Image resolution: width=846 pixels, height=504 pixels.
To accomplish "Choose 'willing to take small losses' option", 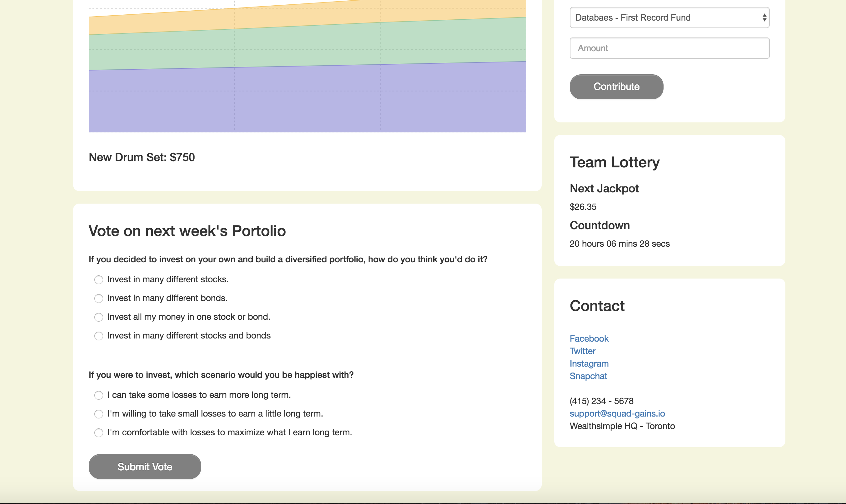I will [x=98, y=414].
